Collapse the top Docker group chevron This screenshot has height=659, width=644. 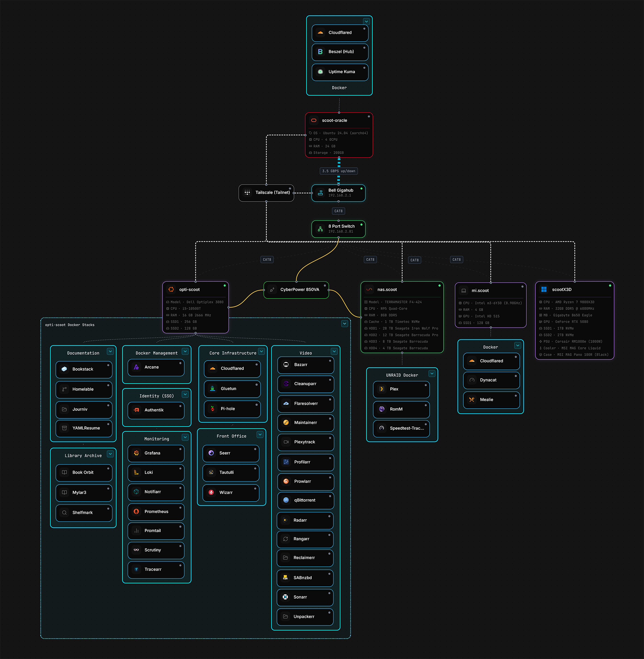[x=366, y=21]
